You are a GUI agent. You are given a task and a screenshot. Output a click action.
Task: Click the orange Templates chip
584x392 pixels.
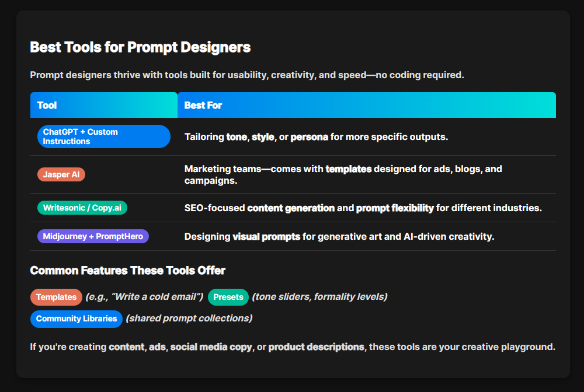[x=56, y=297]
